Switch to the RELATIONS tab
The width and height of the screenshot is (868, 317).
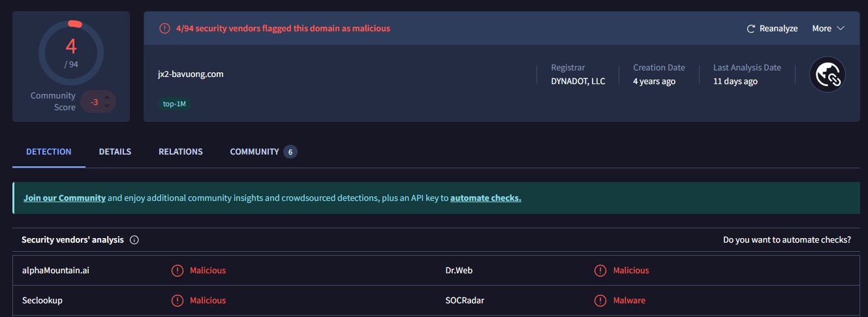click(181, 152)
